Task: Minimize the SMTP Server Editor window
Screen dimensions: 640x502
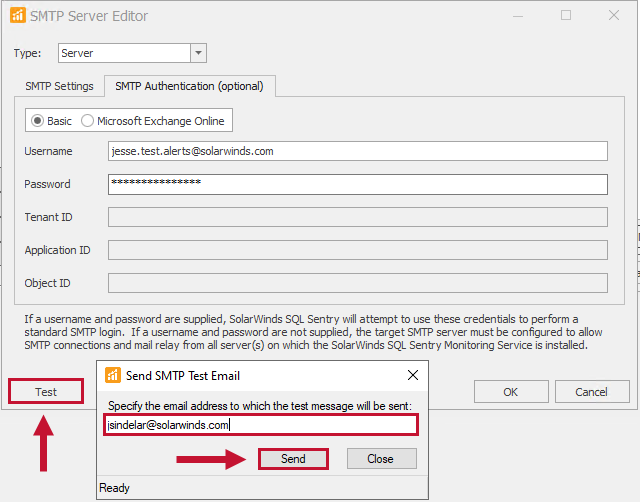Action: point(517,16)
